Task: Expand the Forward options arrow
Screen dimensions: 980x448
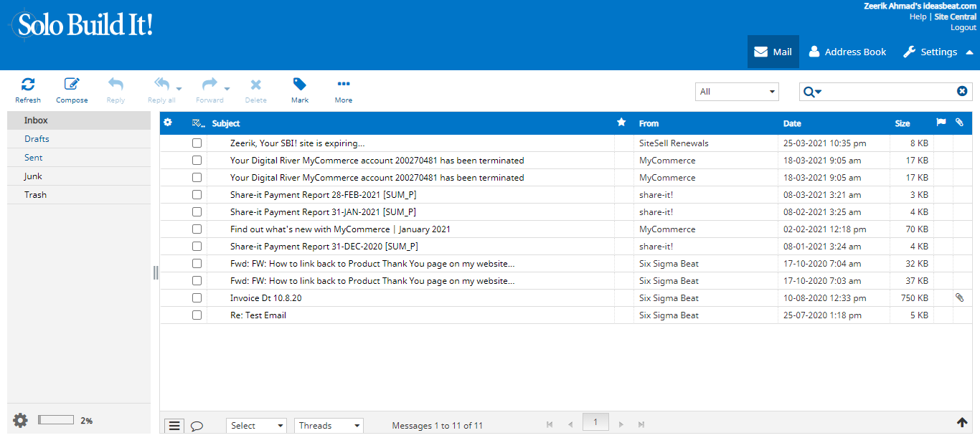Action: point(227,89)
